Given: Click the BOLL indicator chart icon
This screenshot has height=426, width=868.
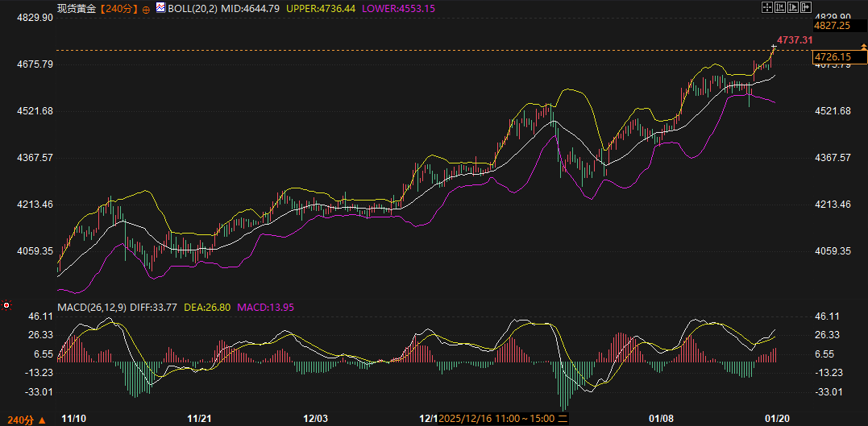Looking at the screenshot, I should tap(160, 8).
